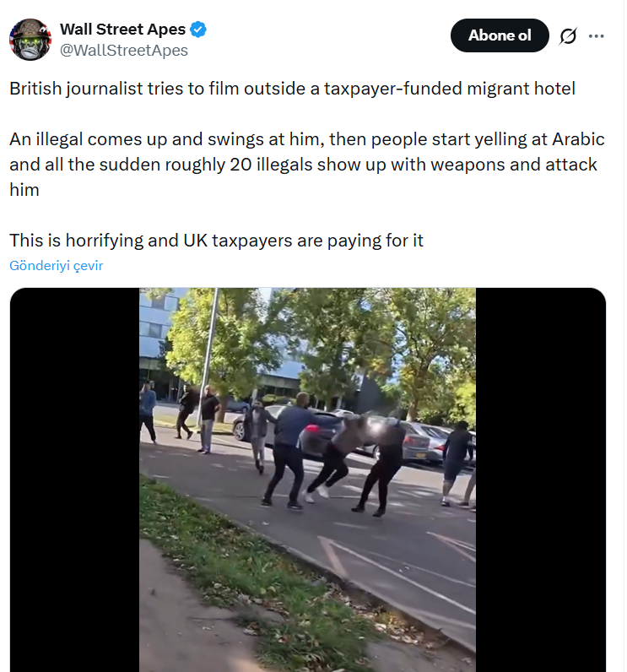
Task: Select the 'An illegal comes up' paragraph
Action: point(307,164)
